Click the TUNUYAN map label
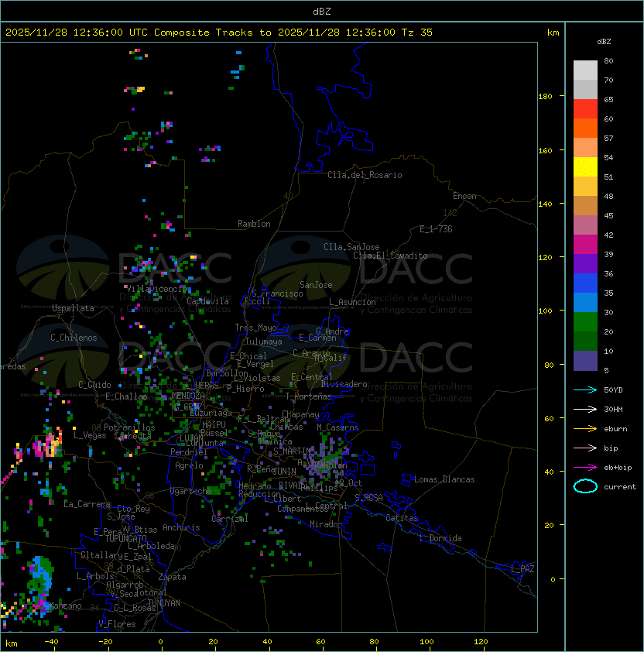 coord(164,603)
